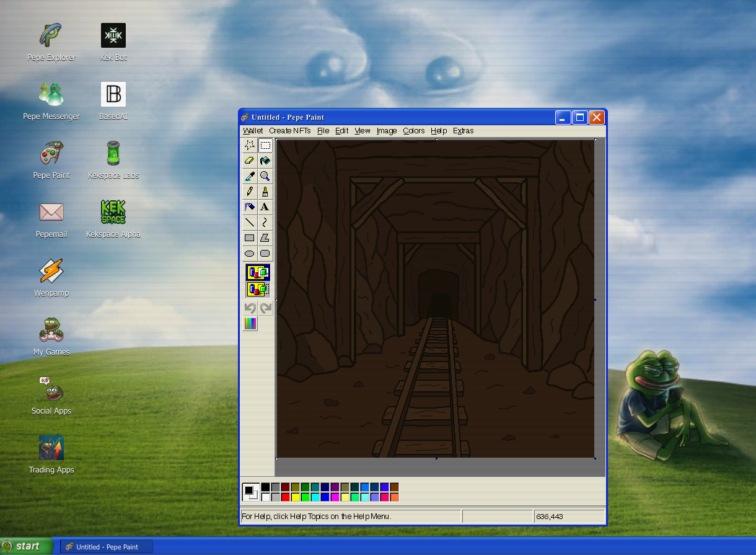Toggle the rectangular Select tool
The image size is (756, 555).
[265, 145]
